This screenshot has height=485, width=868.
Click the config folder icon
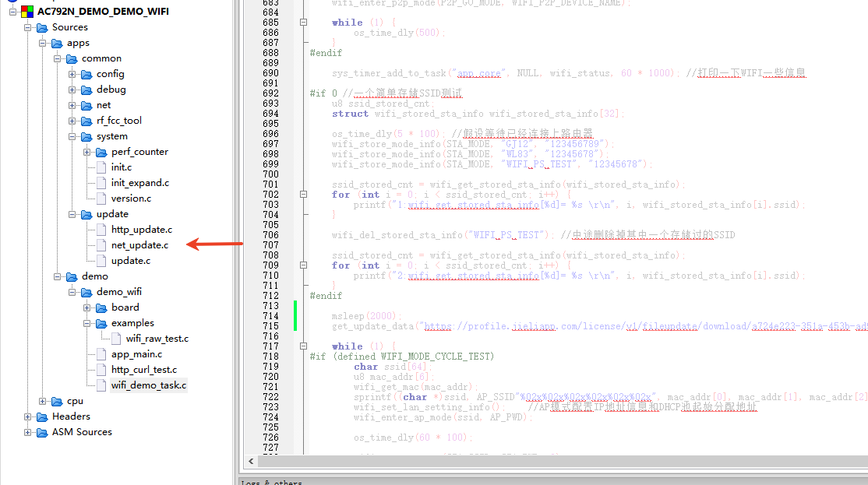pos(87,74)
